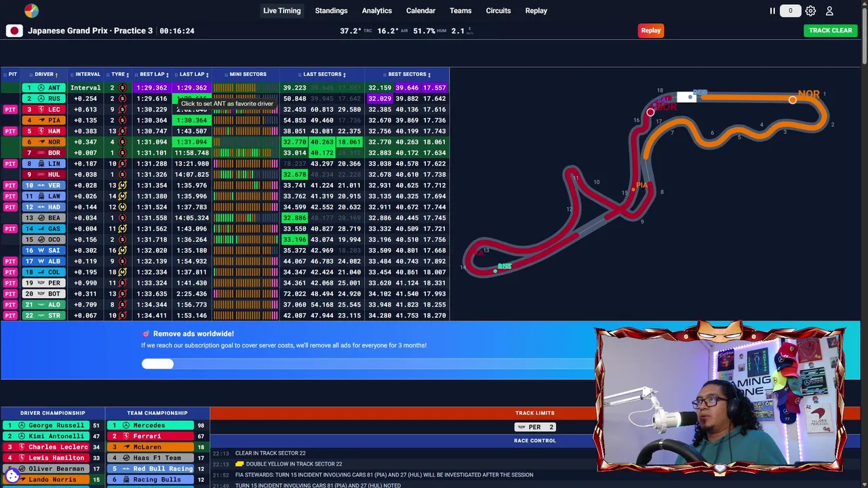The width and height of the screenshot is (868, 488).
Task: Click NOR mini sectors bar strip
Action: (245, 142)
